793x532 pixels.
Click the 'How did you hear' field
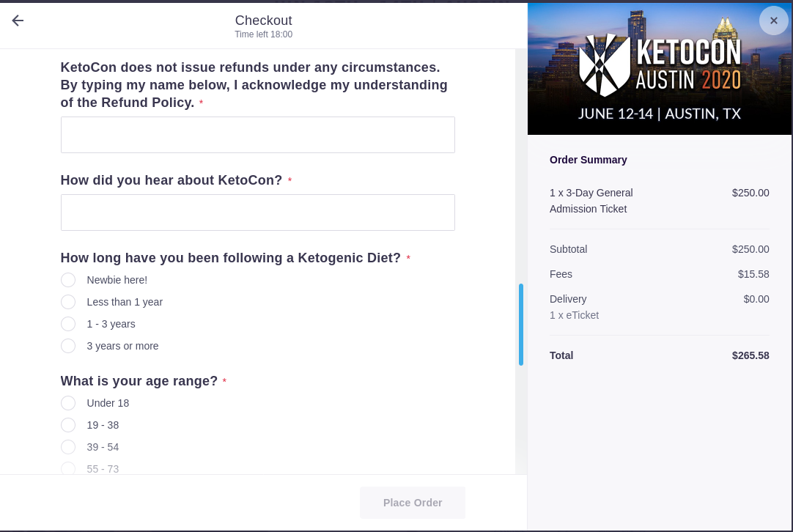coord(257,213)
